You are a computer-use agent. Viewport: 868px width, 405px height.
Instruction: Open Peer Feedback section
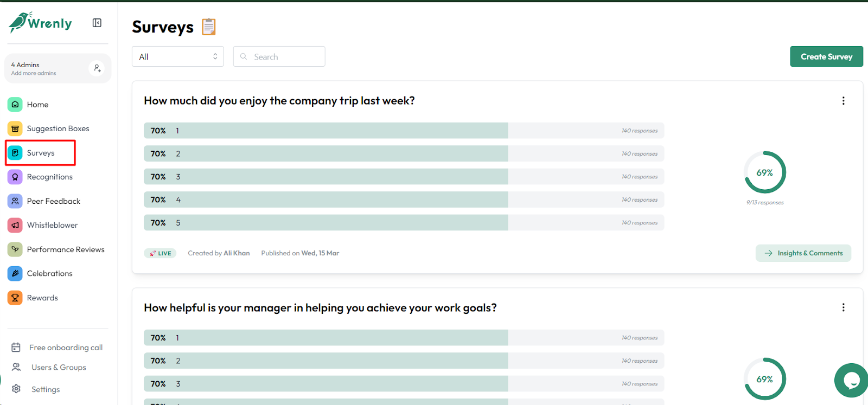pyautogui.click(x=54, y=201)
